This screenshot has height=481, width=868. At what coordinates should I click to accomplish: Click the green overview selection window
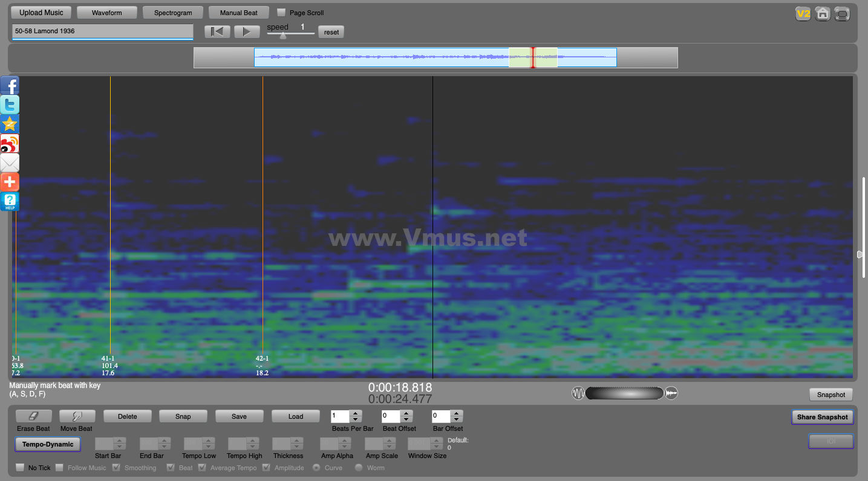point(533,57)
